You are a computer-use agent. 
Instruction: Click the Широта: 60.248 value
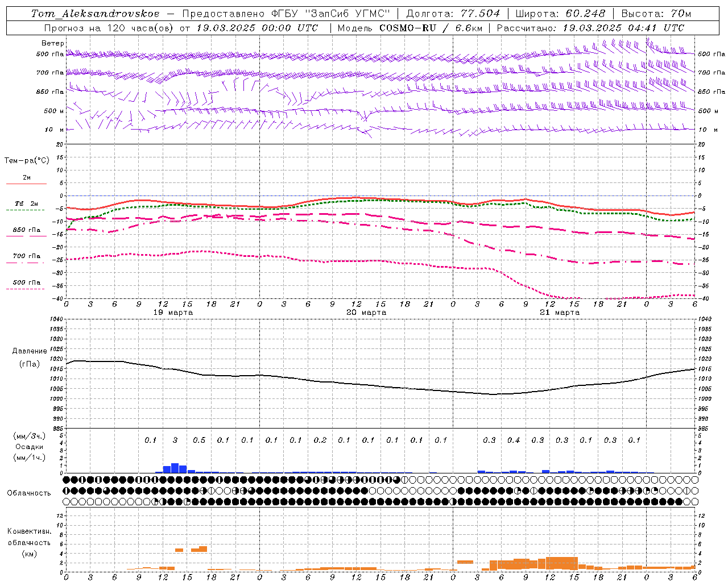coord(560,14)
